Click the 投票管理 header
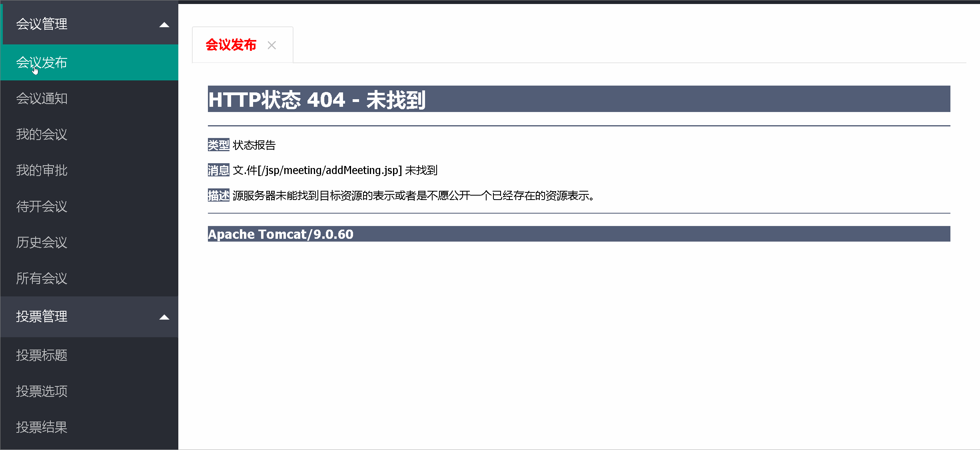The height and width of the screenshot is (450, 980). point(41,316)
